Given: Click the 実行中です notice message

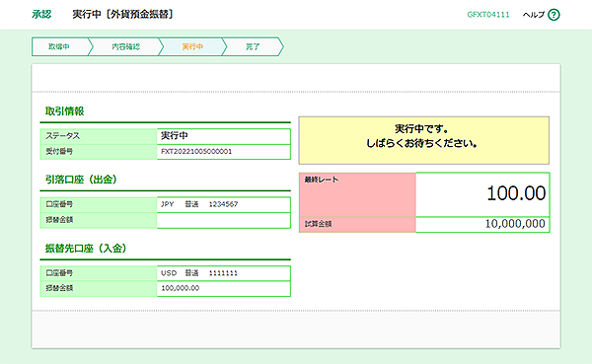Looking at the screenshot, I should point(423,140).
